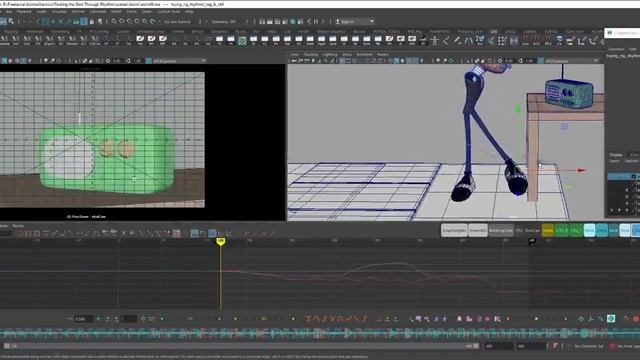Screen dimensions: 640x360
Task: Click the second green selection-set button
Action: (x=576, y=231)
